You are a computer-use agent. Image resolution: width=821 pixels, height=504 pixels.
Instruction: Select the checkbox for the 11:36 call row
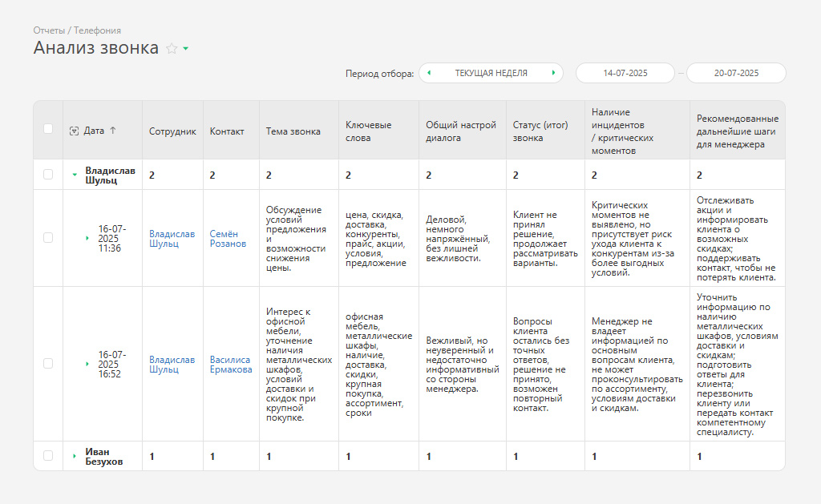pos(48,238)
